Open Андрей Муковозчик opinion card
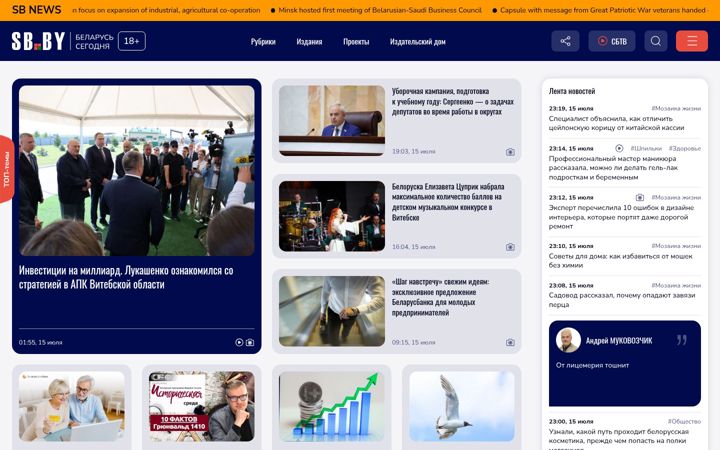Screen dimensions: 720x450 click(624, 363)
